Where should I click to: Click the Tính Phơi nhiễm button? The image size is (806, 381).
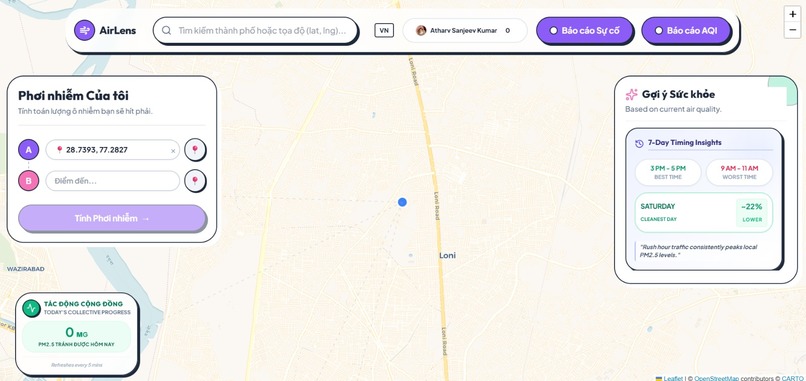pos(112,218)
